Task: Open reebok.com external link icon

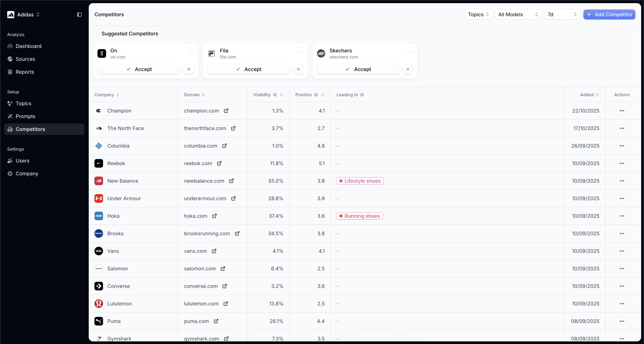Action: 219,163
